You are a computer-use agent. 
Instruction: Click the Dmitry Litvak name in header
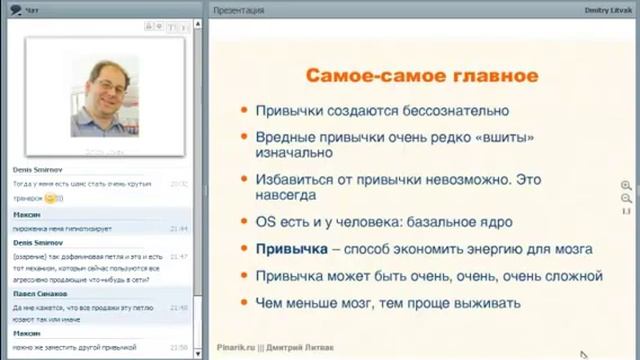click(x=608, y=10)
